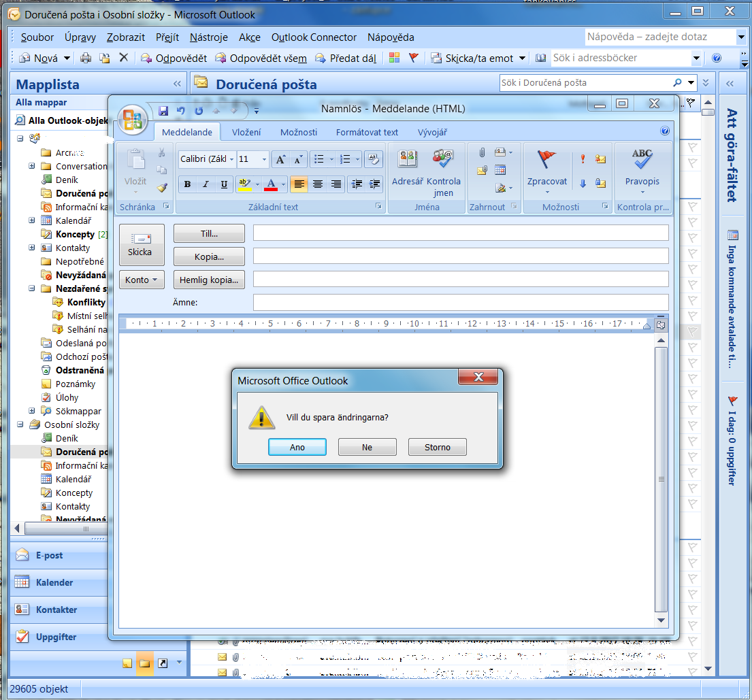
Task: Decline saving by clicking Ne
Action: click(x=367, y=447)
